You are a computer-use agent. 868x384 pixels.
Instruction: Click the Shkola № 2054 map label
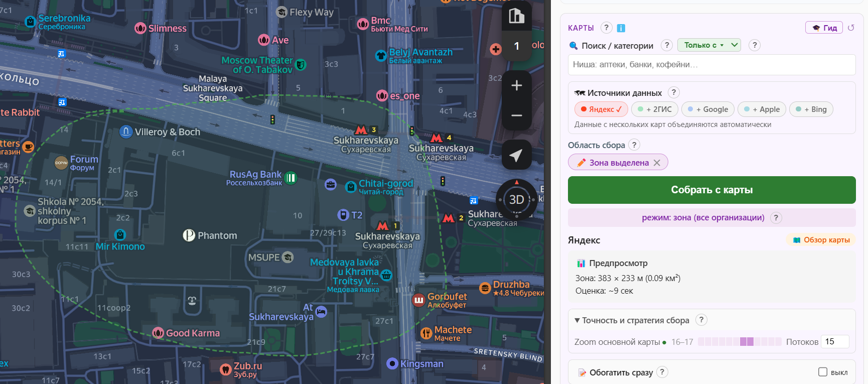[x=71, y=211]
